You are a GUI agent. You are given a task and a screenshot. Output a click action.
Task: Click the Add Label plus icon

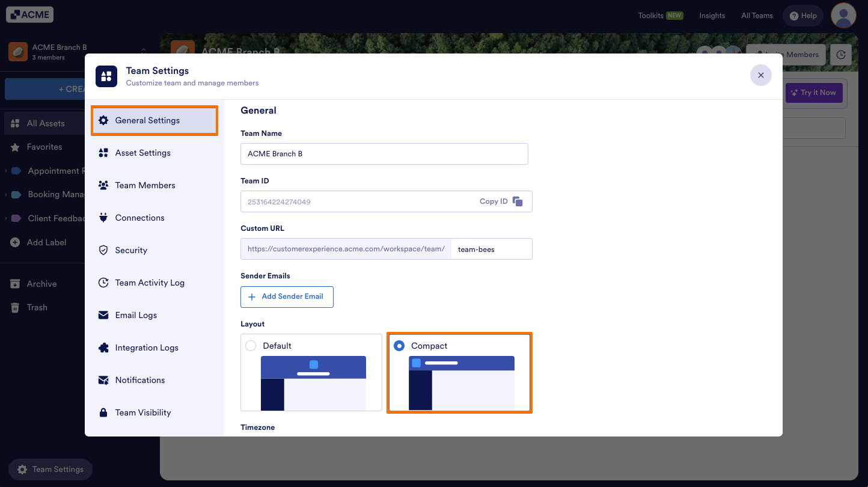15,242
